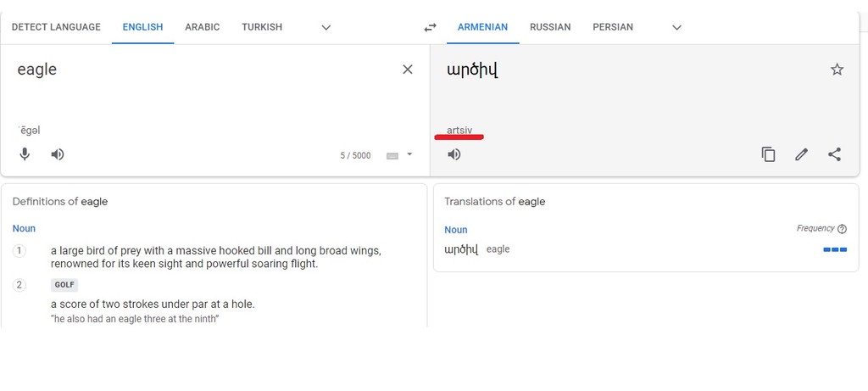
Task: Expand input tools dropdown arrow
Action: coord(409,154)
